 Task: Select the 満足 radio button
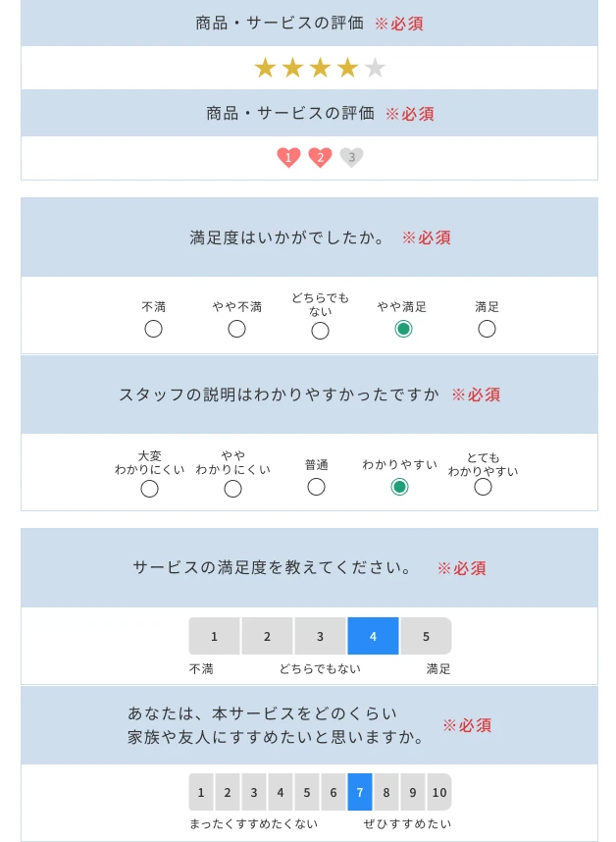pos(487,330)
